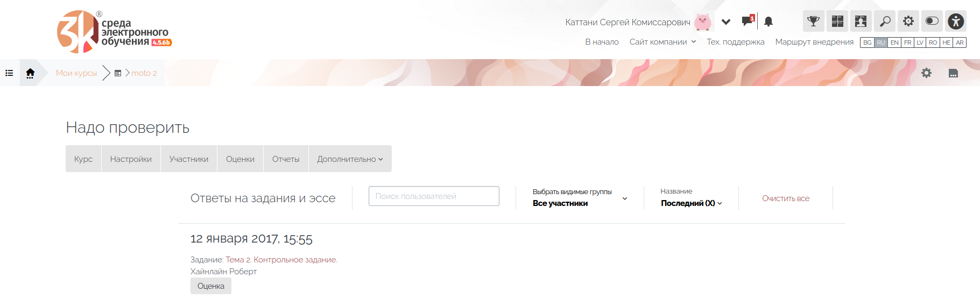980x306 pixels.
Task: Switch language to FR
Action: [x=908, y=42]
